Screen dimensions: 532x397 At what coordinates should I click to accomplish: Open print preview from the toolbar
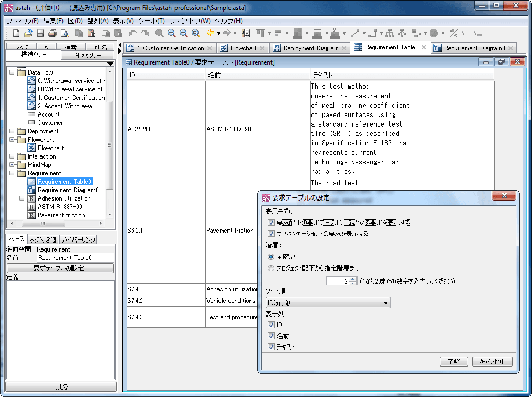(x=65, y=33)
